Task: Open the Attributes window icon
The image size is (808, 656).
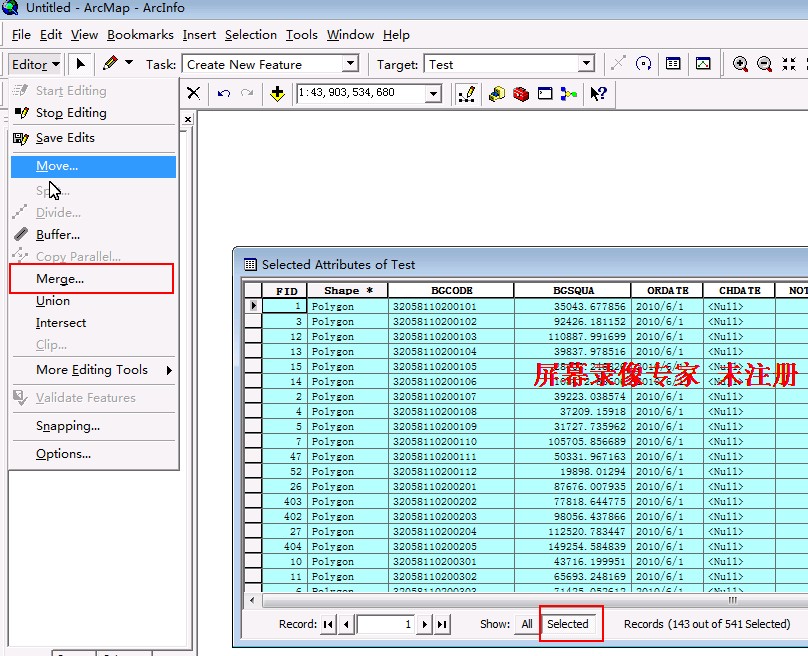Action: [673, 64]
